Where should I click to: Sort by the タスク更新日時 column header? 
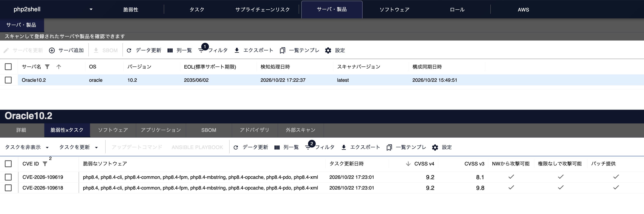point(346,164)
